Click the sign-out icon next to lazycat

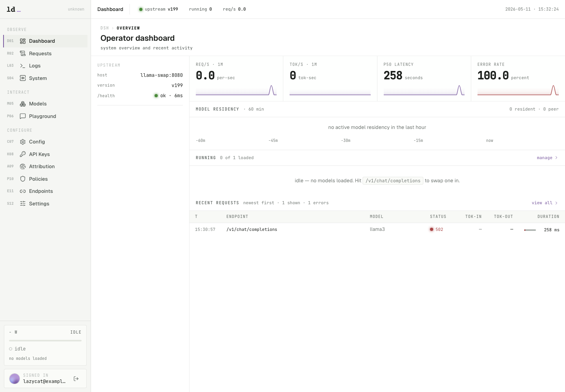point(76,379)
